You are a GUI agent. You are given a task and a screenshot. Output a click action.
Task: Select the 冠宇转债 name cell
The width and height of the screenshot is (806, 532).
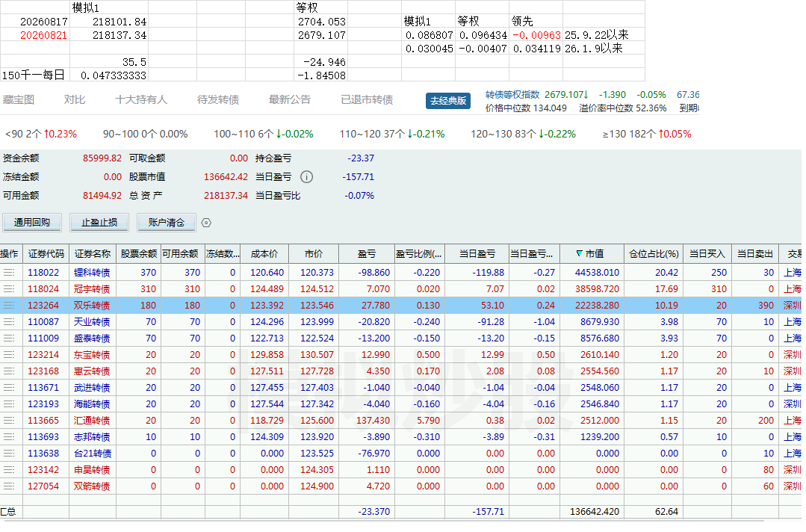pos(92,289)
